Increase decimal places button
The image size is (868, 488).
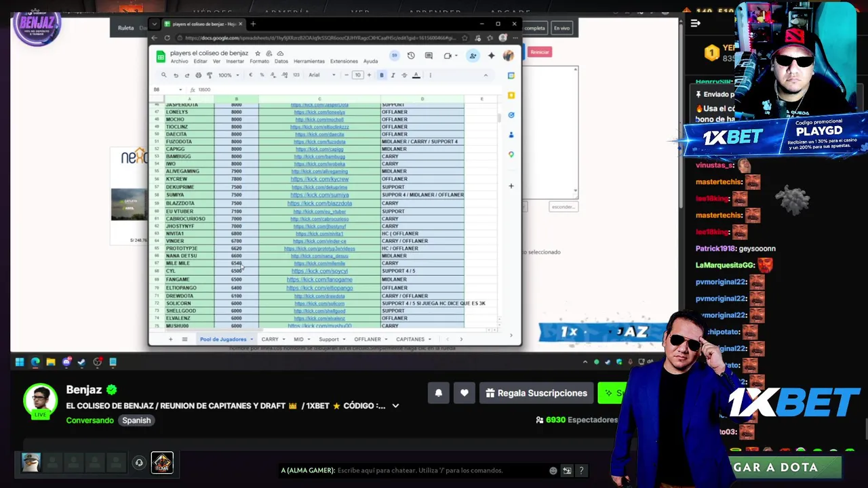click(x=284, y=75)
